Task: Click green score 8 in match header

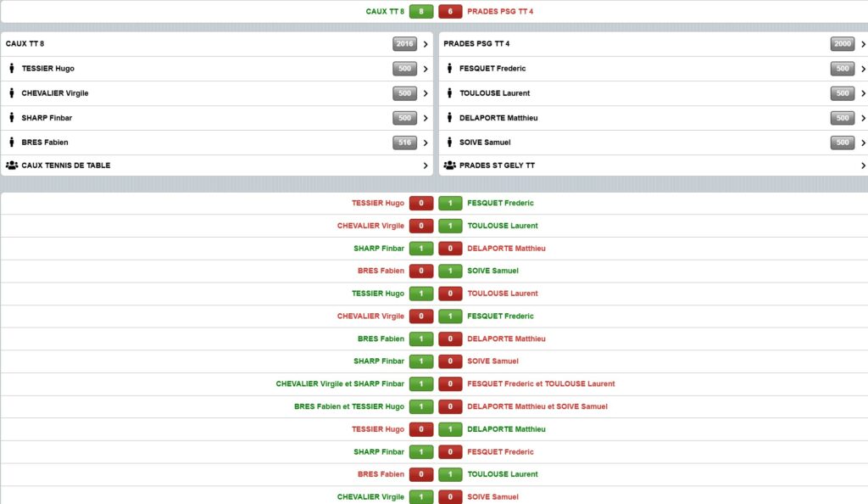Action: point(420,12)
